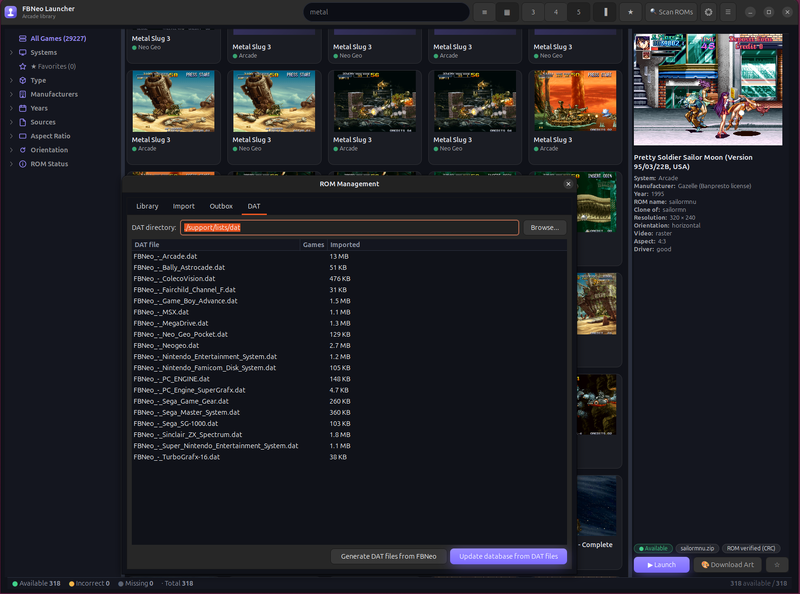Click the search field containing 'metal'

pyautogui.click(x=386, y=12)
